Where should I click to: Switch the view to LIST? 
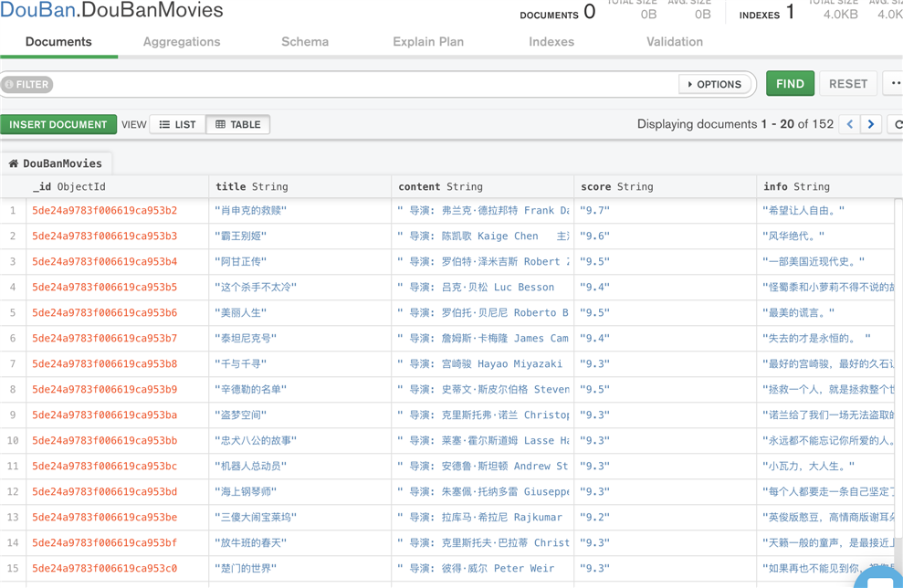[x=177, y=124]
